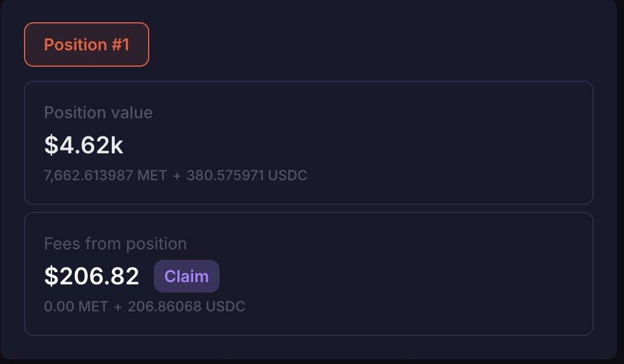Claim the fees from position
The height and width of the screenshot is (364, 624).
point(186,276)
